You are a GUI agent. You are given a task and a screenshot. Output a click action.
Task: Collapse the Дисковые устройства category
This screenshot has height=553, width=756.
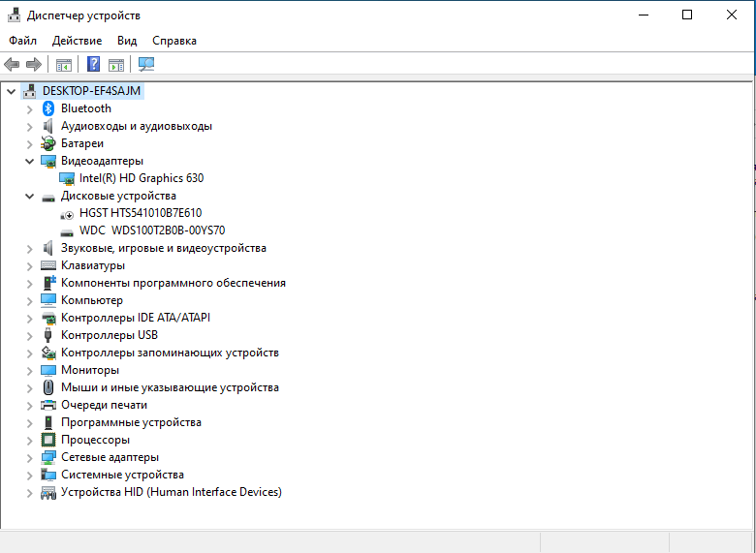(29, 196)
